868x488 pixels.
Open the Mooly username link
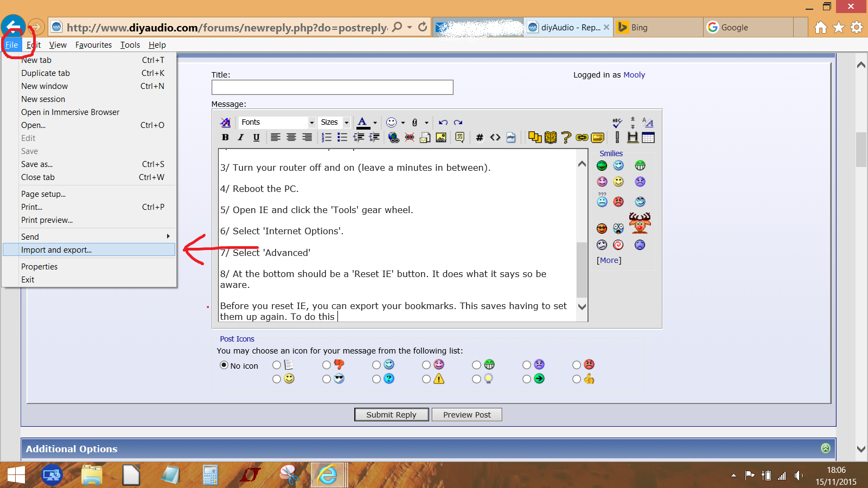point(634,75)
